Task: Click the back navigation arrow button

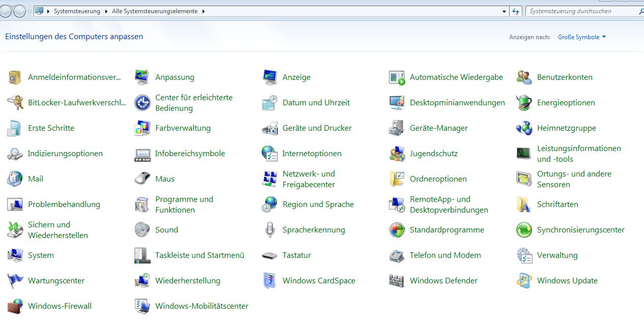Action: click(x=6, y=11)
